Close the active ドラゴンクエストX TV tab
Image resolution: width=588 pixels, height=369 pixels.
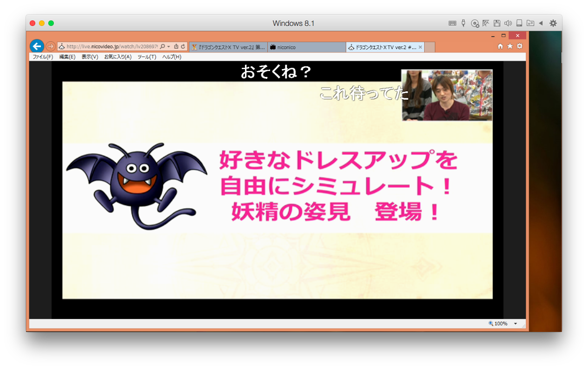420,47
